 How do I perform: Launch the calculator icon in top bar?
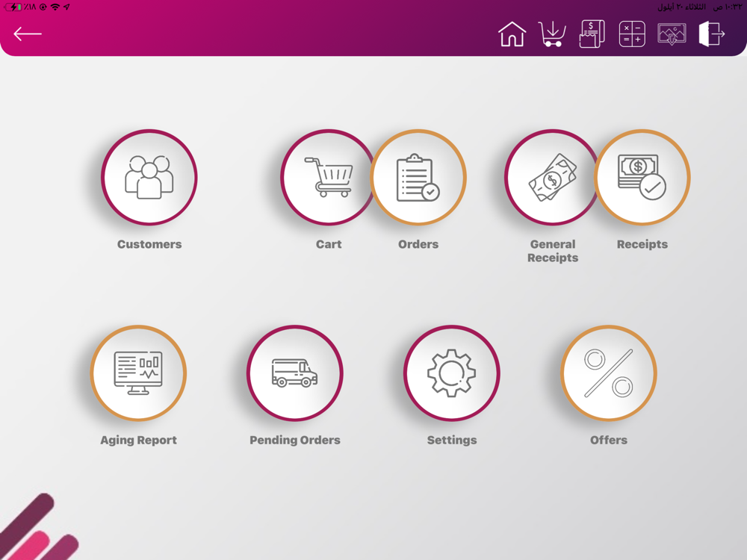632,34
